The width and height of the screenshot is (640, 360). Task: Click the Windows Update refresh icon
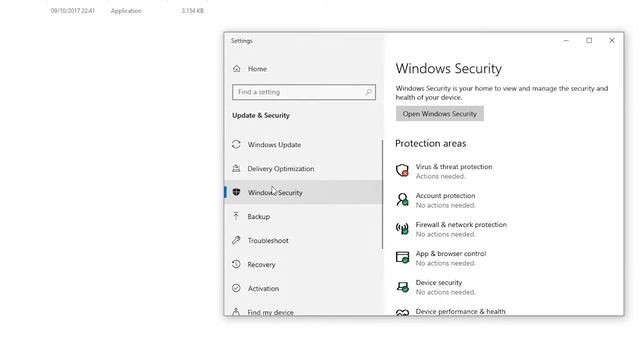[x=236, y=144]
